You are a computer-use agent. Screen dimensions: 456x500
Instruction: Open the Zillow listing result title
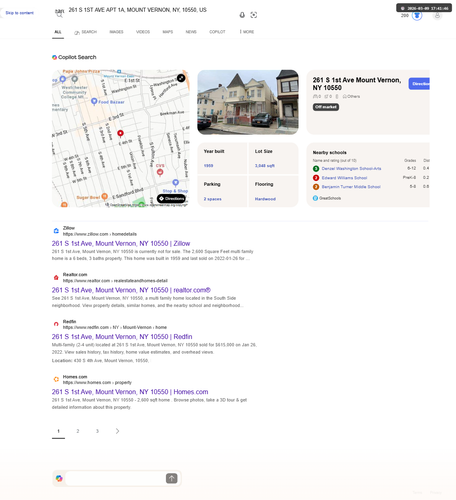click(121, 243)
